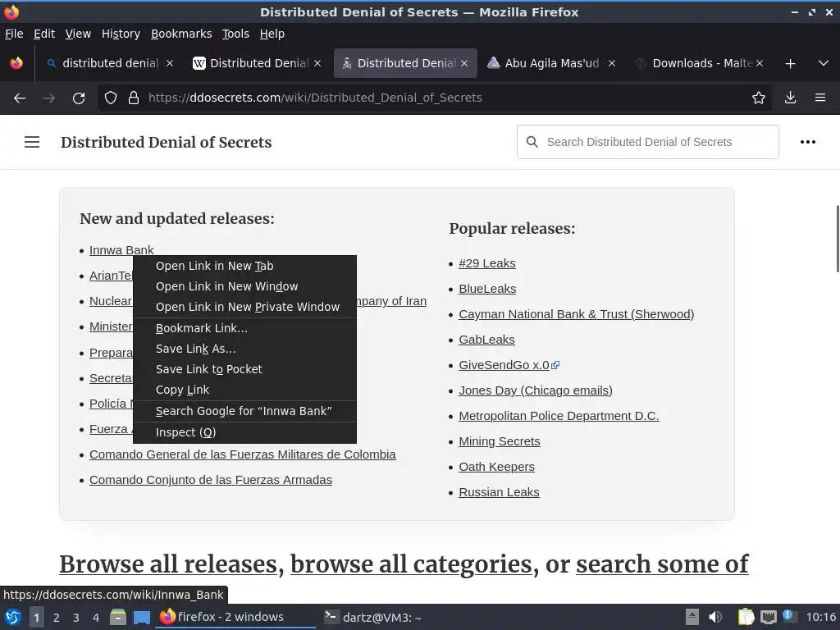This screenshot has height=630, width=840.
Task: Close the 'distributed denial' search tab
Action: tap(170, 63)
